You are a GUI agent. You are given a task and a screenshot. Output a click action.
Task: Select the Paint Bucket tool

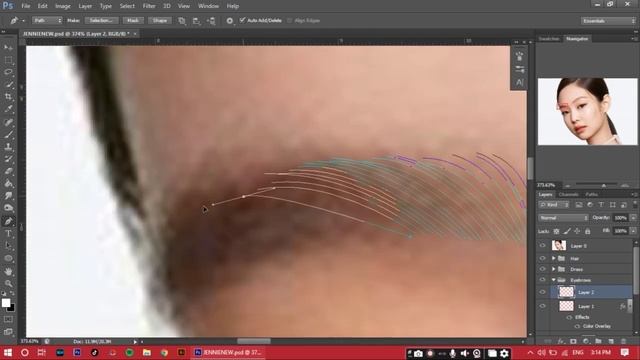[8, 184]
